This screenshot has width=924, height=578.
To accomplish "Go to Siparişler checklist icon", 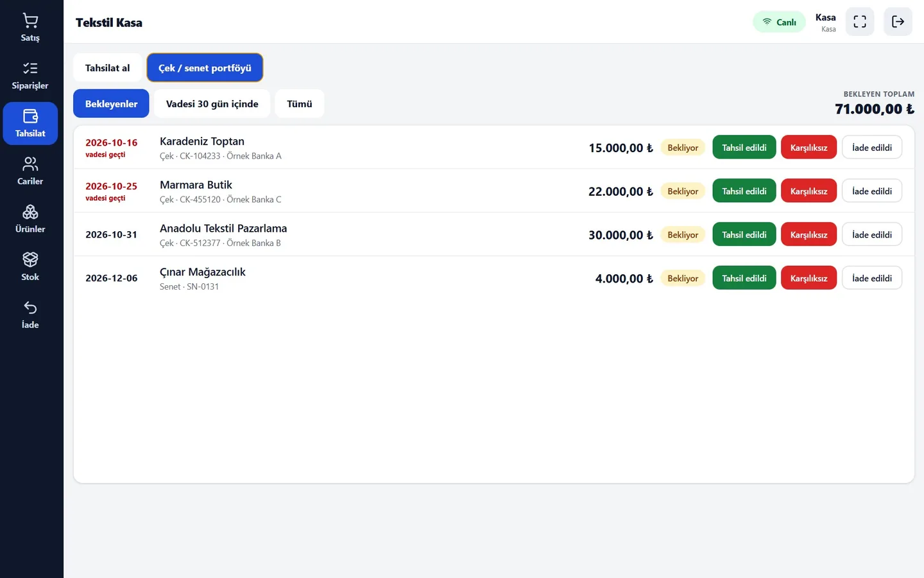I will click(x=30, y=69).
